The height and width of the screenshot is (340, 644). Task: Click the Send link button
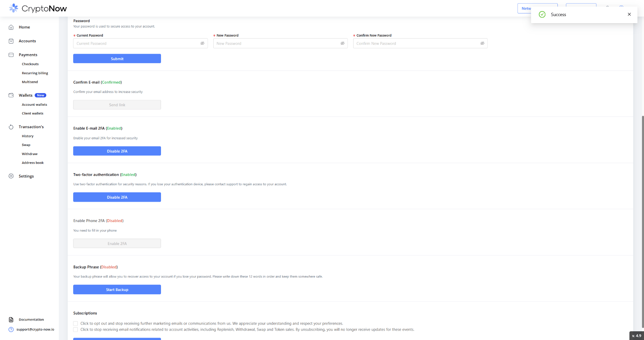click(x=117, y=105)
